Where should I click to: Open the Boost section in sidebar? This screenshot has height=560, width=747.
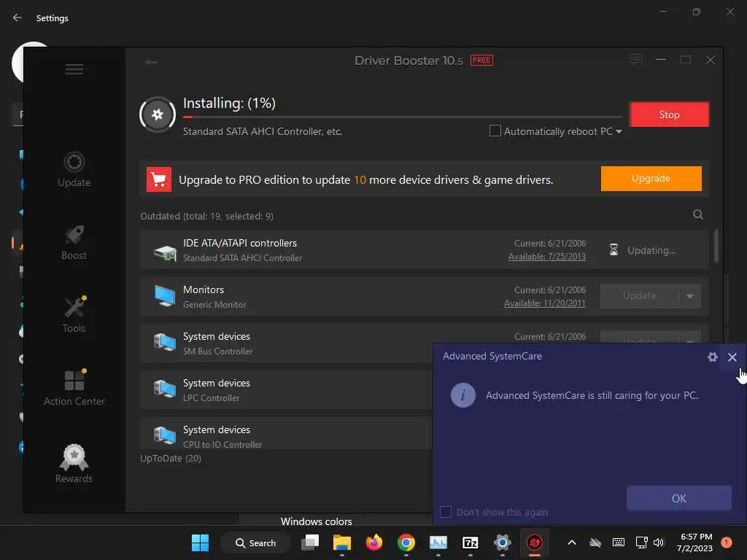[74, 242]
